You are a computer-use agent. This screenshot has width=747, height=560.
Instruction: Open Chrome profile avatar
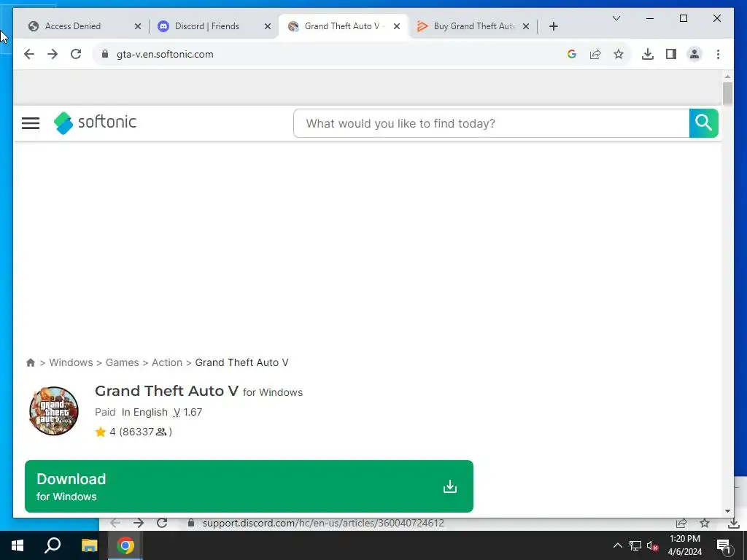(x=694, y=54)
